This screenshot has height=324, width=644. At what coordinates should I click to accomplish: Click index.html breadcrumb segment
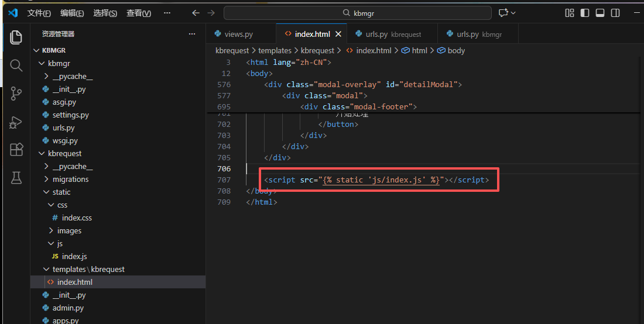369,50
